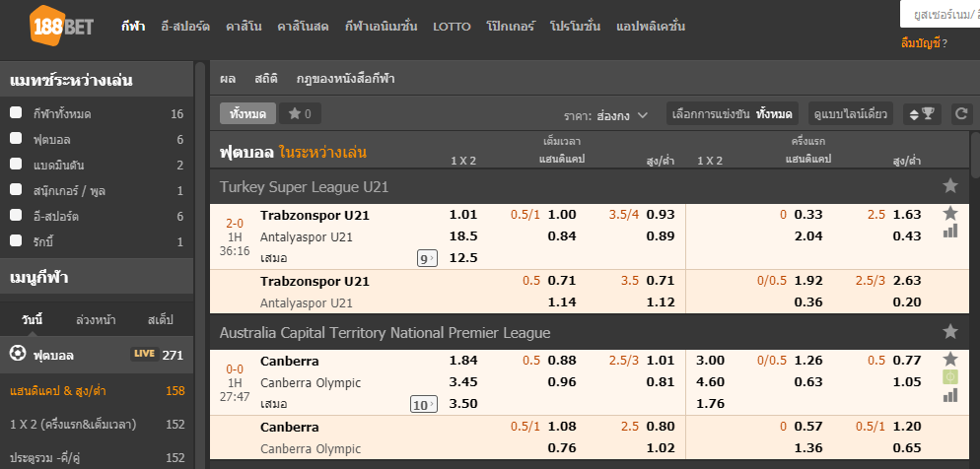Tick the ฟุตบอล in-play checkbox
980x469 pixels.
point(16,139)
